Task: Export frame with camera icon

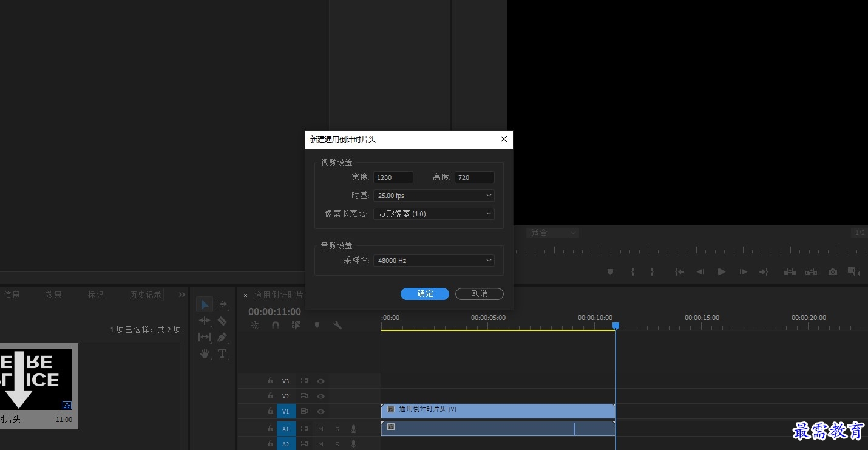Action: 833,272
